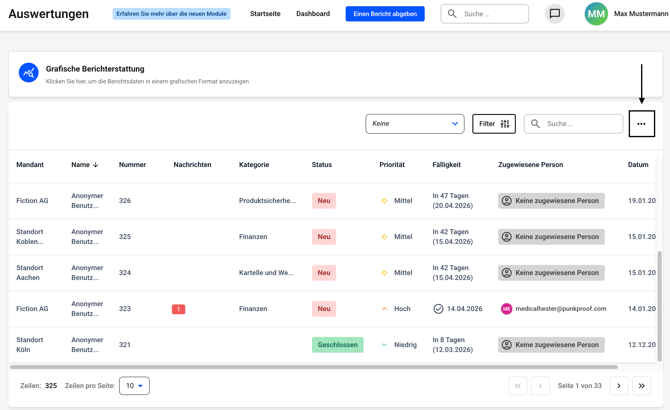Click the new modules info banner
The image size is (670, 410).
click(172, 14)
